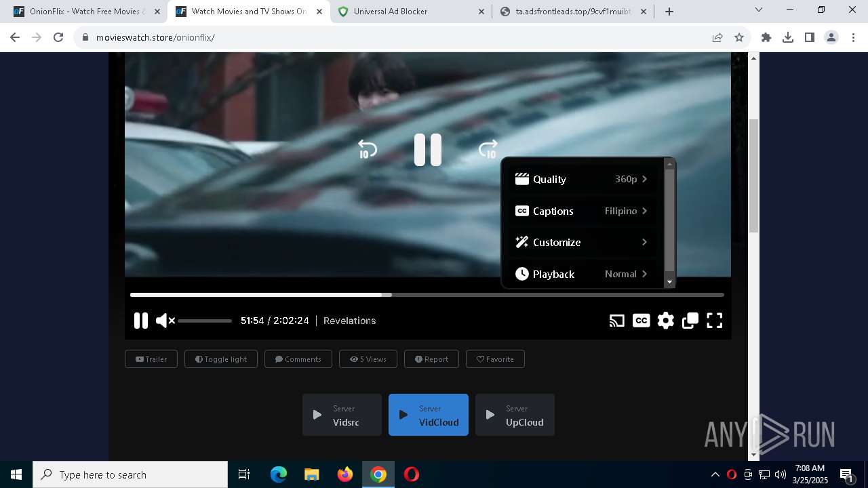Image resolution: width=868 pixels, height=488 pixels.
Task: Open the Chrome extensions puzzle icon
Action: [x=766, y=37]
